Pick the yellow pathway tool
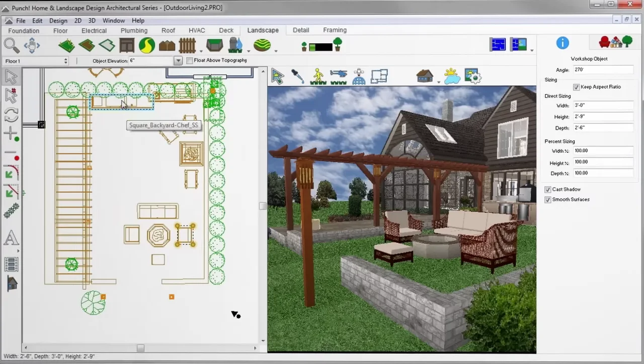The image size is (644, 364). click(x=147, y=45)
